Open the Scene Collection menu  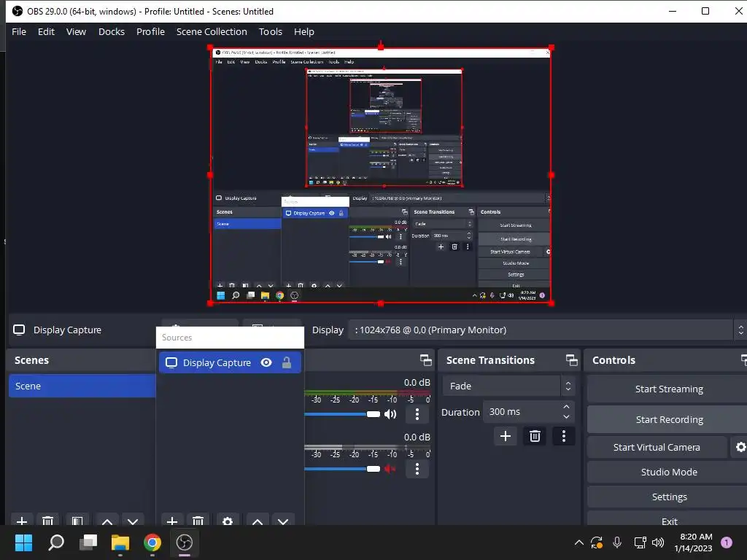212,32
